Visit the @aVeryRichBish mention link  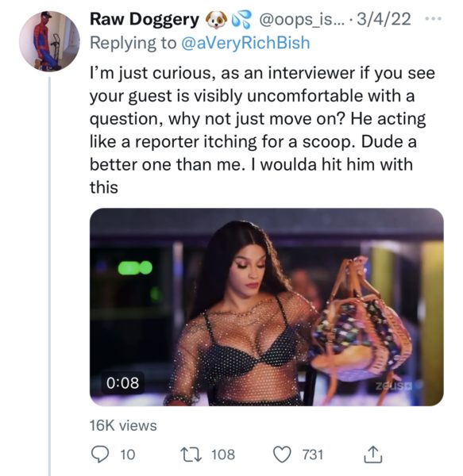tap(245, 43)
